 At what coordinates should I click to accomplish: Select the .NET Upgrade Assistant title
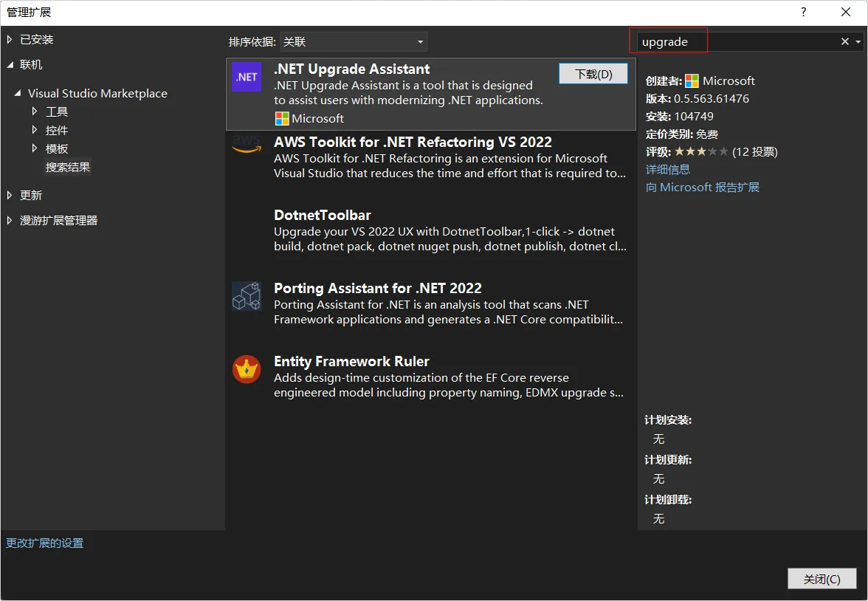351,69
